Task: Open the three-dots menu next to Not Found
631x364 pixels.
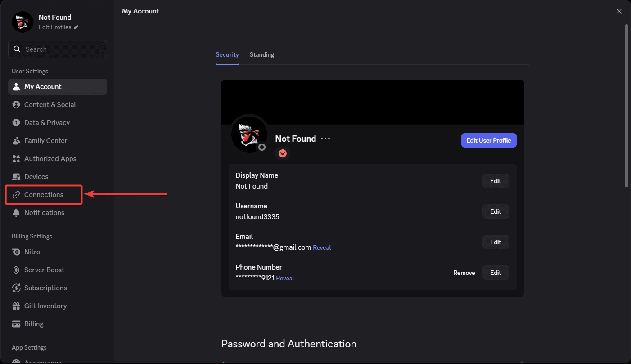Action: pyautogui.click(x=325, y=139)
